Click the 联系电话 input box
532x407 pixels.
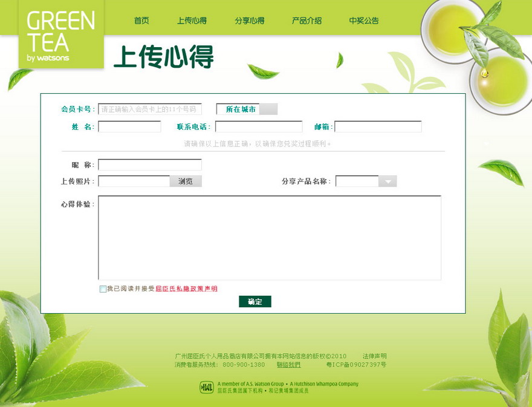point(259,126)
